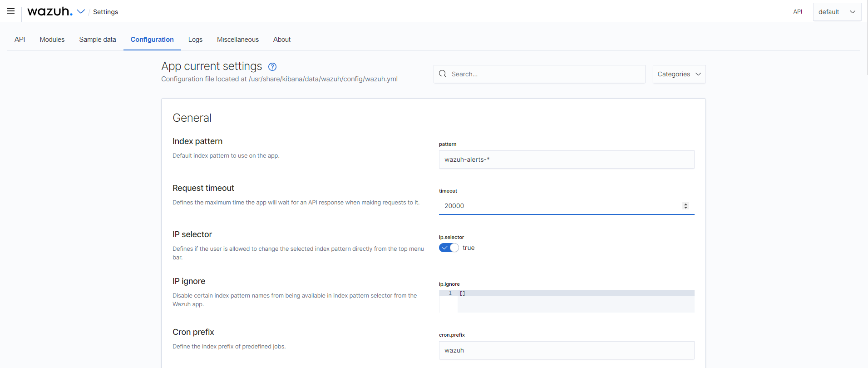Expand the Wazuh app menu chevron
Screen dimensions: 868x368
point(81,11)
